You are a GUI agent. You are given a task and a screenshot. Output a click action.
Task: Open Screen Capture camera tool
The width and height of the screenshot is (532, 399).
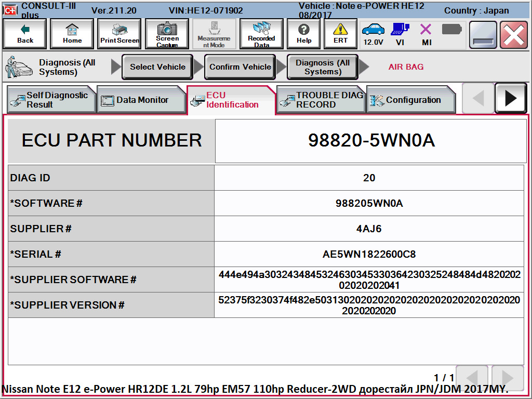[x=167, y=34]
